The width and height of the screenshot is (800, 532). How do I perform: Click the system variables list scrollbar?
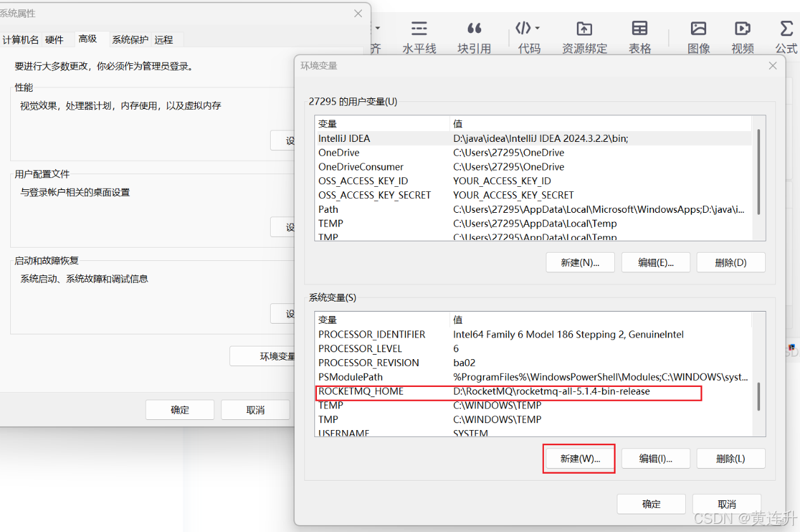click(x=759, y=397)
